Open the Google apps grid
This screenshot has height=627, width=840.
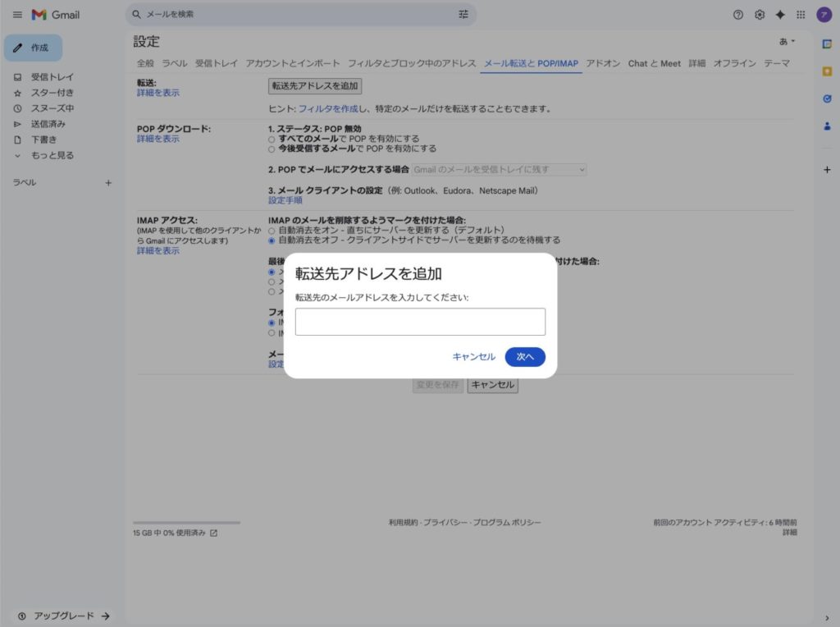(801, 15)
